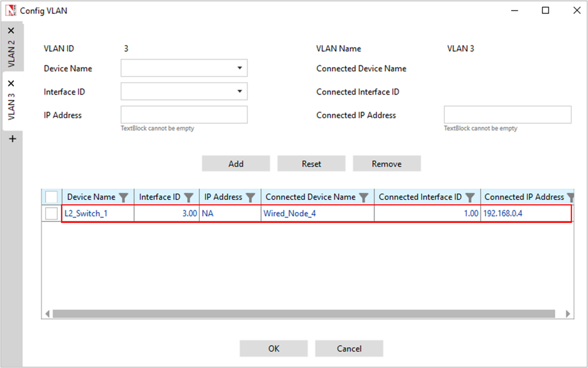Click filter icon on Interface ID column

[189, 198]
